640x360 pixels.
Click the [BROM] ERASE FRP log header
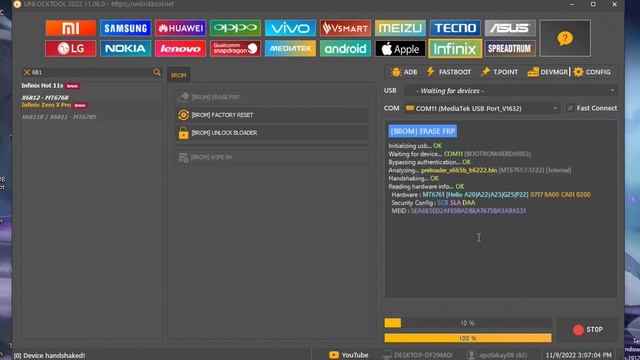pyautogui.click(x=422, y=131)
